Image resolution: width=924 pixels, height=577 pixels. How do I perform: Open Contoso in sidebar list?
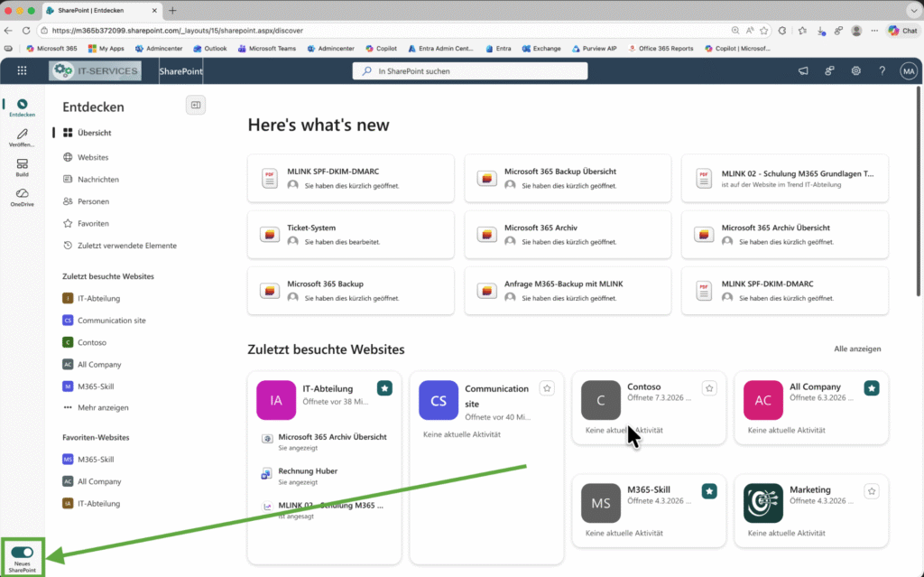pyautogui.click(x=92, y=342)
